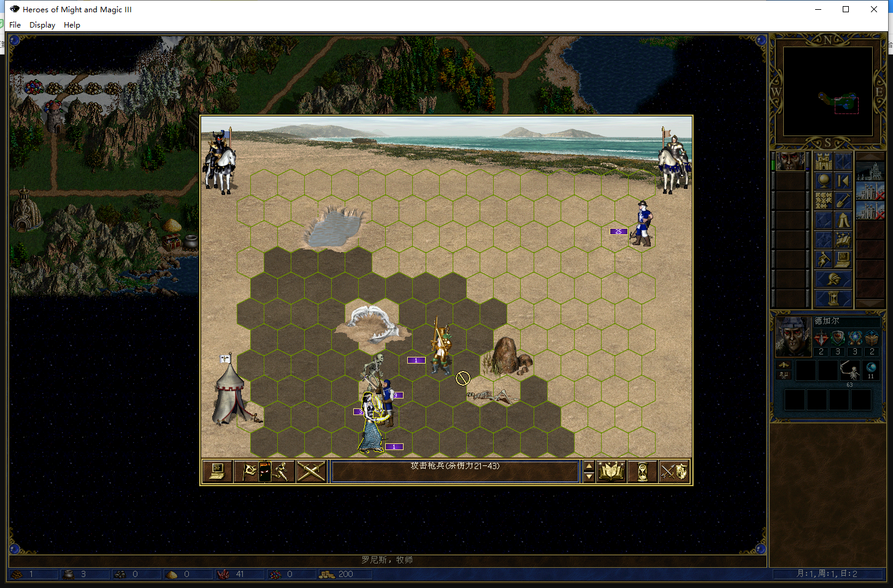Click the tent icon in adventure panel
Screen dimensions: 893x588
843,220
